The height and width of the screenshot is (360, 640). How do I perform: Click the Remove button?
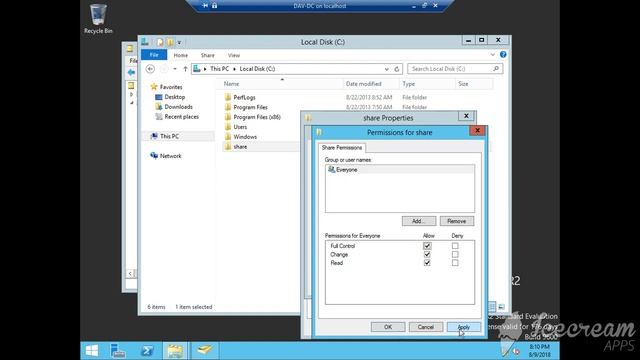coord(457,221)
